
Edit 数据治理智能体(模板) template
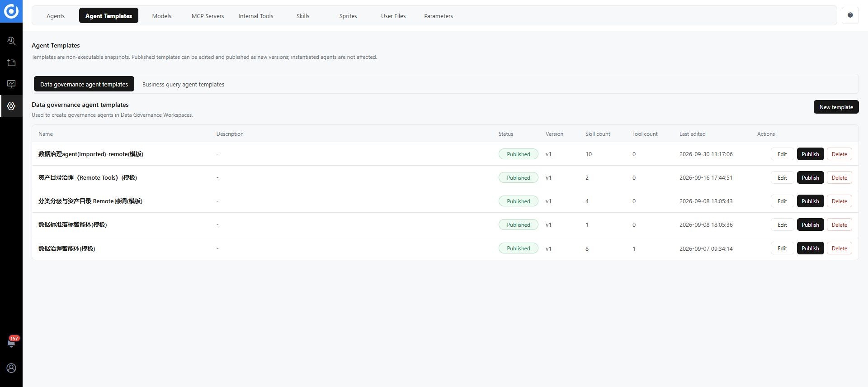(x=782, y=248)
